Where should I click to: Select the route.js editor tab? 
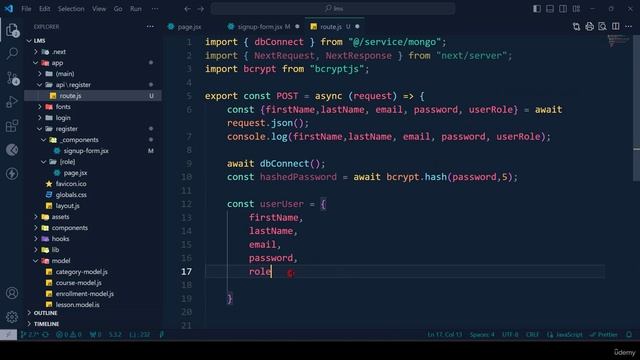pyautogui.click(x=335, y=27)
